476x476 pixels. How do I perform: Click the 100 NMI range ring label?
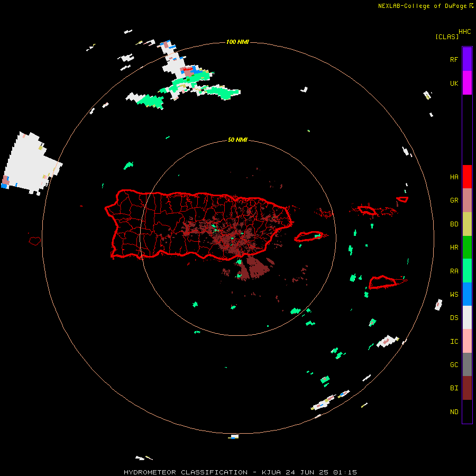[237, 42]
